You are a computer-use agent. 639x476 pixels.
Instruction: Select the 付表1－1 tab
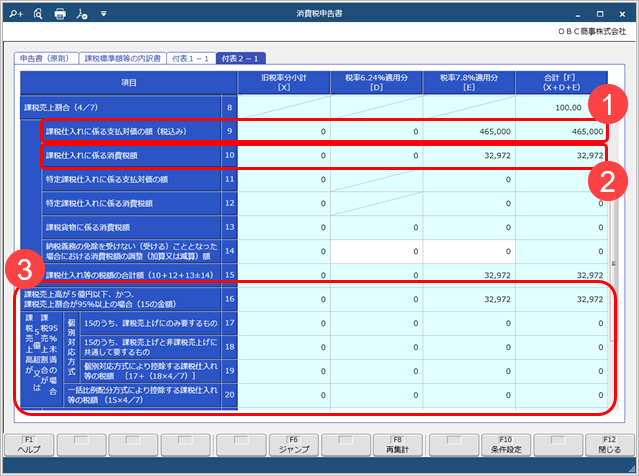(189, 59)
